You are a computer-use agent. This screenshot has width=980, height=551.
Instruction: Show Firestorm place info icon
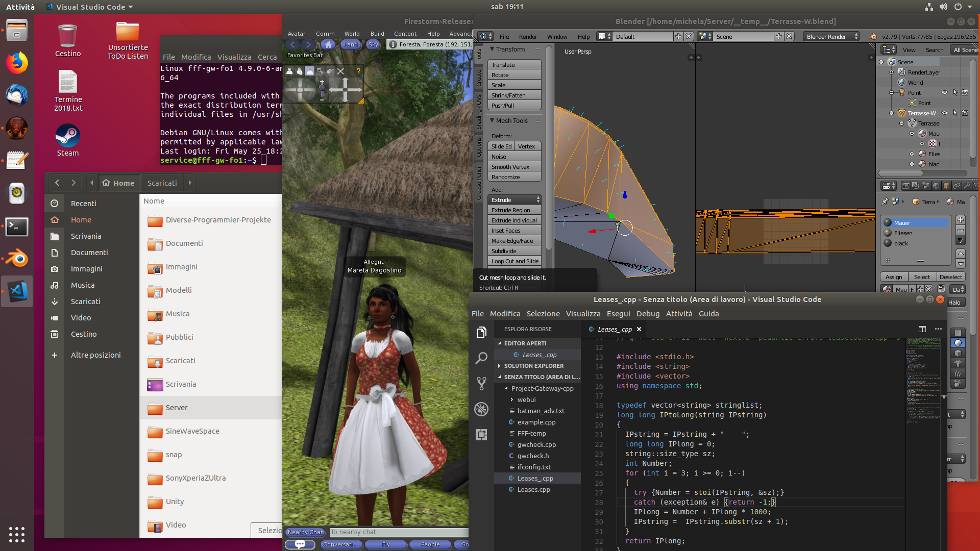393,44
